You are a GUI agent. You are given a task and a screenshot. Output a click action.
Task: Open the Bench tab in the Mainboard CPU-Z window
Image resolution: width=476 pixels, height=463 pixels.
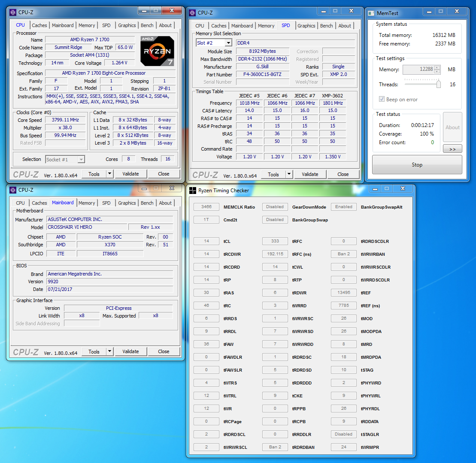[147, 203]
